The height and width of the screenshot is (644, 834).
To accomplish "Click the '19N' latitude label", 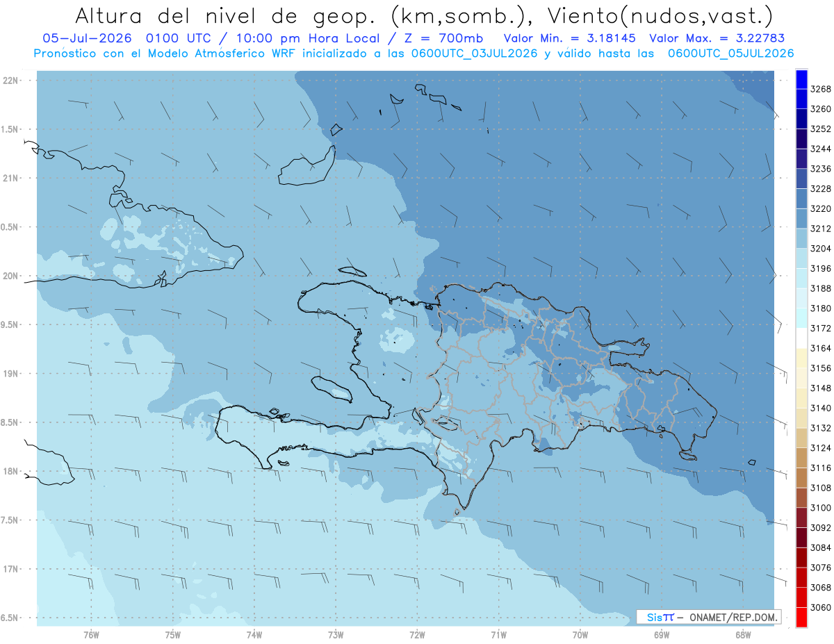I will click(11, 373).
